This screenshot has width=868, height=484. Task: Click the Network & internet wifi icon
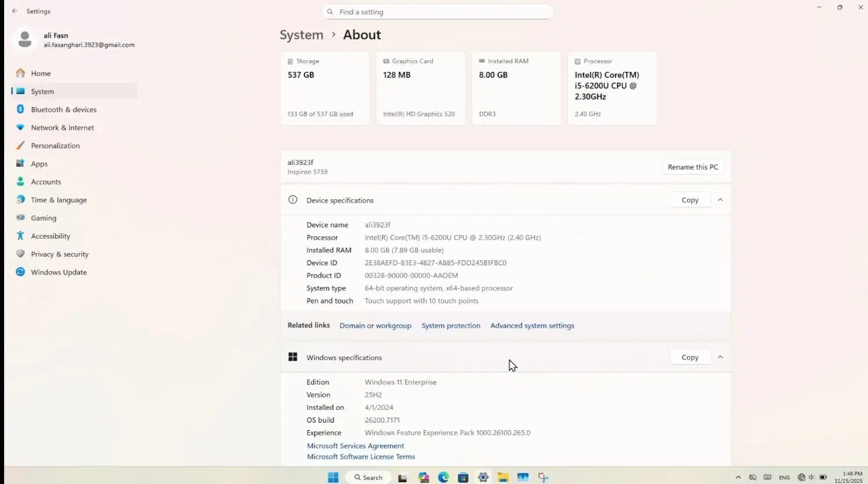coord(20,127)
